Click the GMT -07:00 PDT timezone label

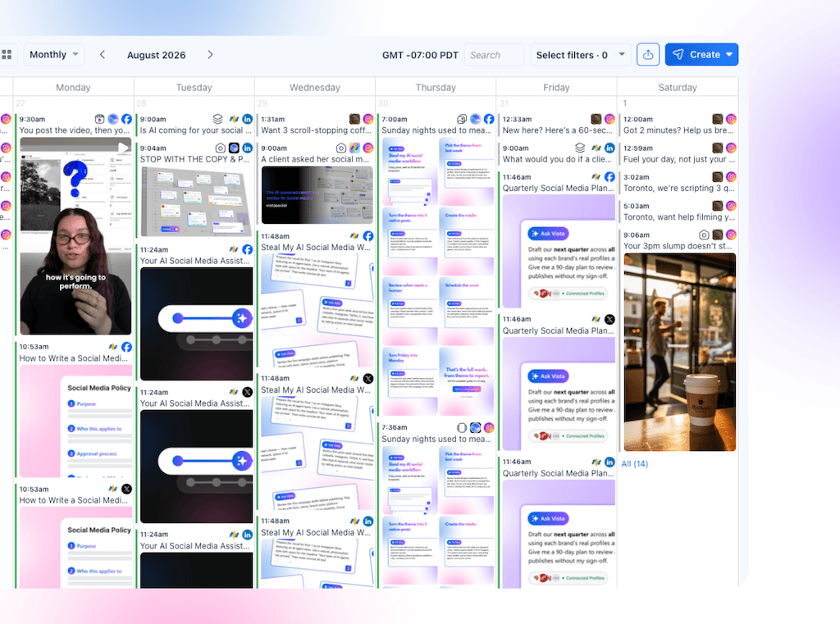420,55
